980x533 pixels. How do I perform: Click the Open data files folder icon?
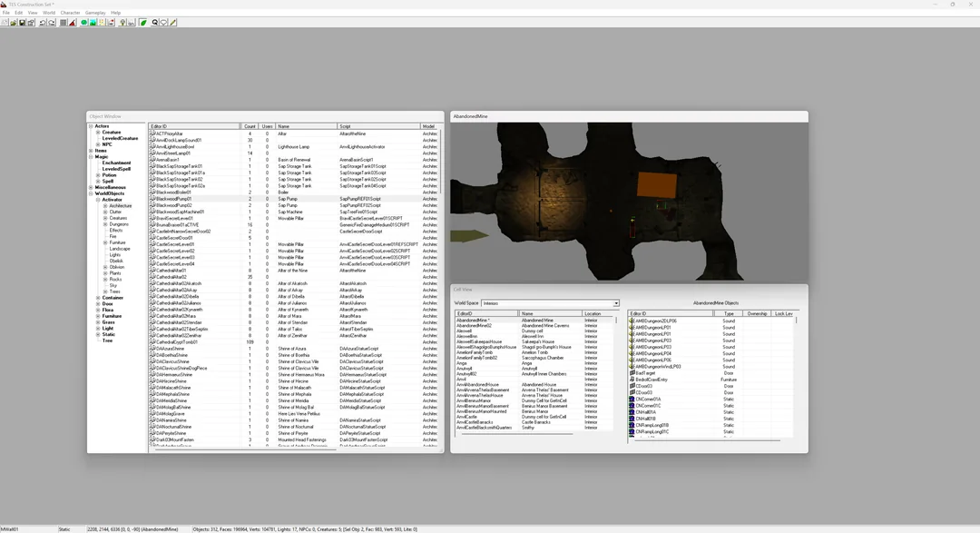[x=13, y=23]
